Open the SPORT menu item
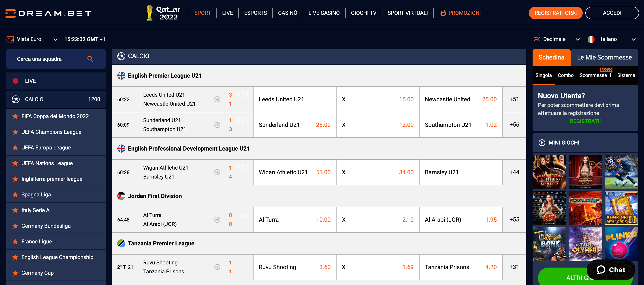 point(203,13)
